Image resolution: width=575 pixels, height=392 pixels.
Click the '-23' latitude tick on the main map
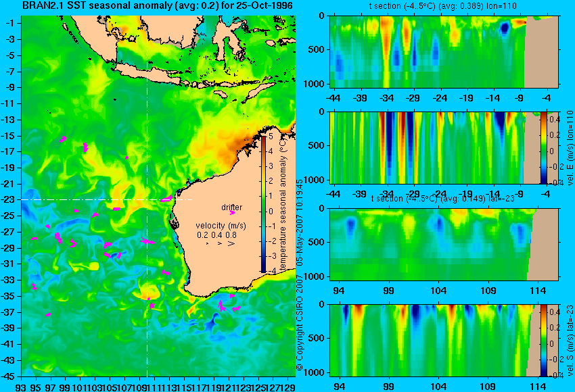10,199
